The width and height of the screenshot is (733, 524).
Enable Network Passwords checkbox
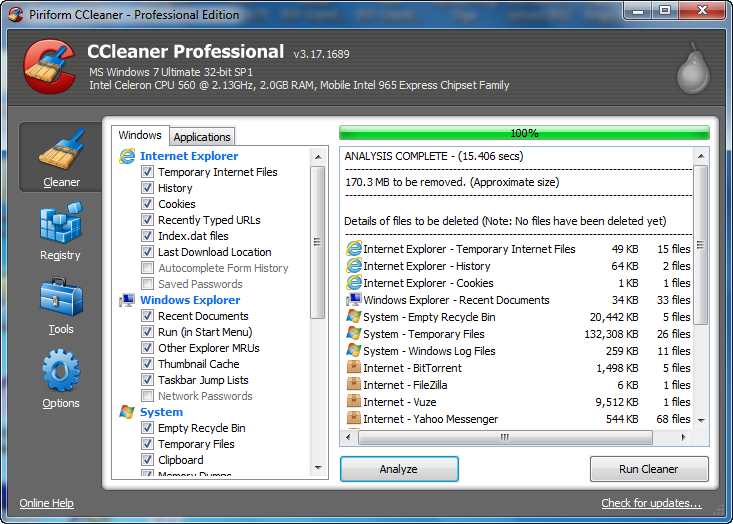147,396
